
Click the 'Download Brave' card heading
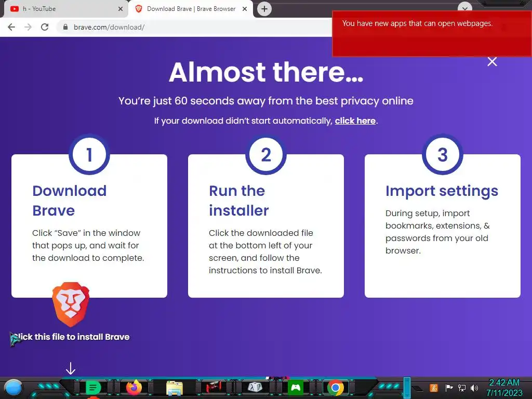pos(70,201)
